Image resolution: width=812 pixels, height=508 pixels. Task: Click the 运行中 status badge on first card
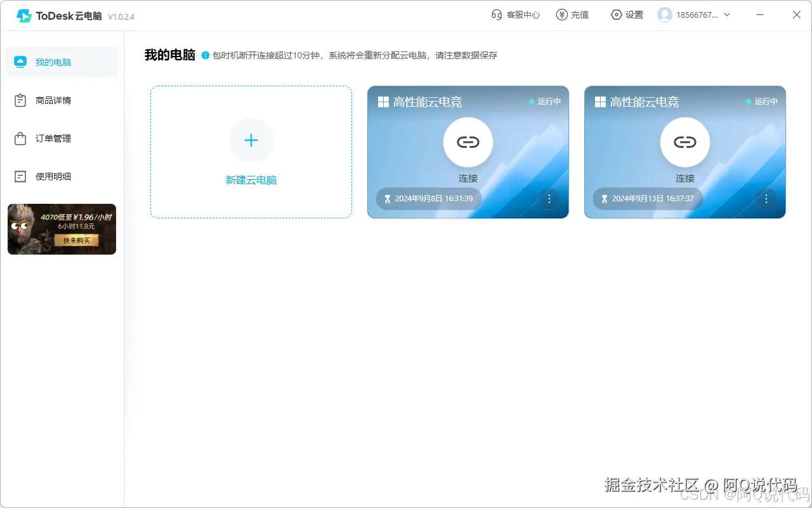546,101
